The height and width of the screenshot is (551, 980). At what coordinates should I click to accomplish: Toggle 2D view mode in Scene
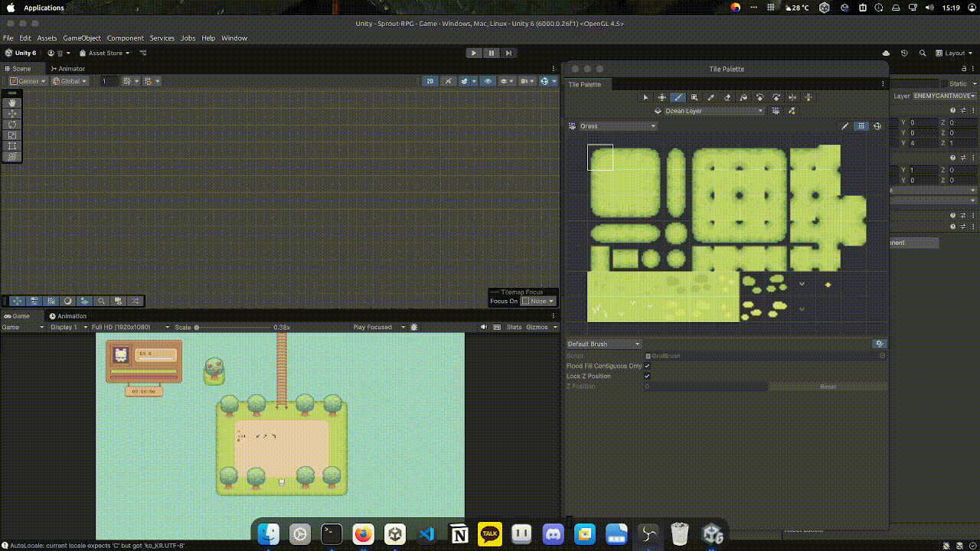click(x=430, y=81)
